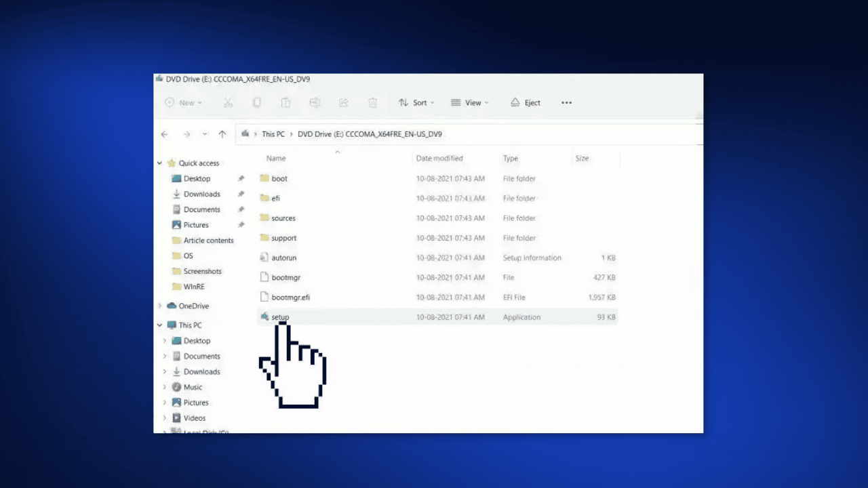Click the Paste clipboard icon
Viewport: 868px width, 488px height.
pos(286,102)
